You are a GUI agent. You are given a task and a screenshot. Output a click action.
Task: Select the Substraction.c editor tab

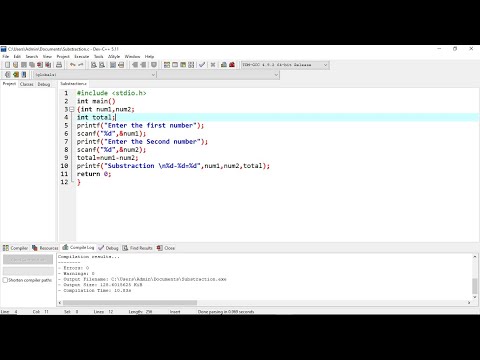(74, 84)
